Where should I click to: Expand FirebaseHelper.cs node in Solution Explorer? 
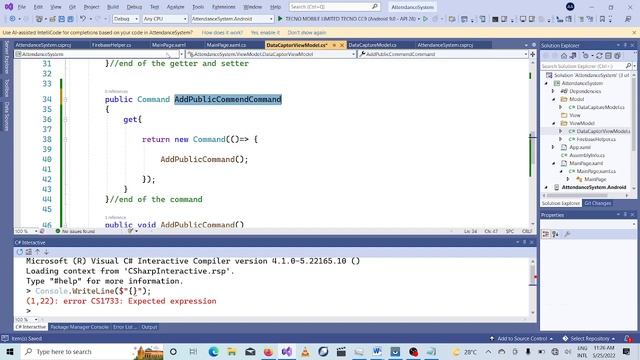pyautogui.click(x=561, y=139)
